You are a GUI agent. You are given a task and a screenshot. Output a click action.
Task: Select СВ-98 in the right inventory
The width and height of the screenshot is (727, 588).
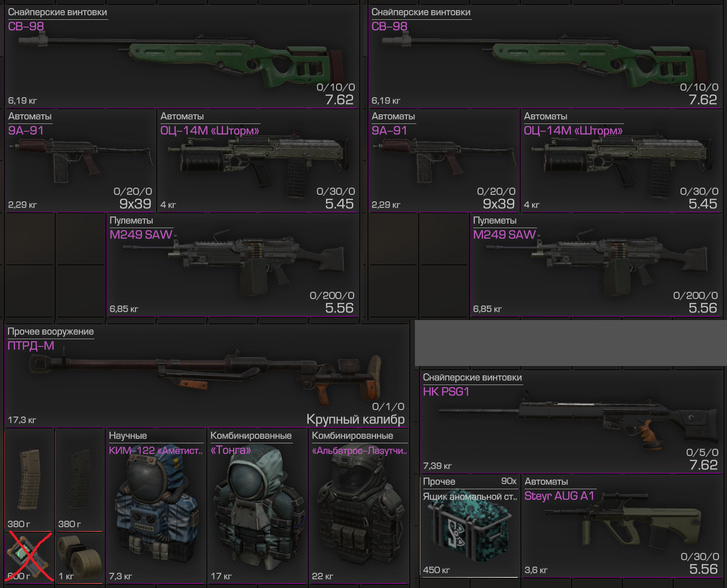[x=545, y=56]
